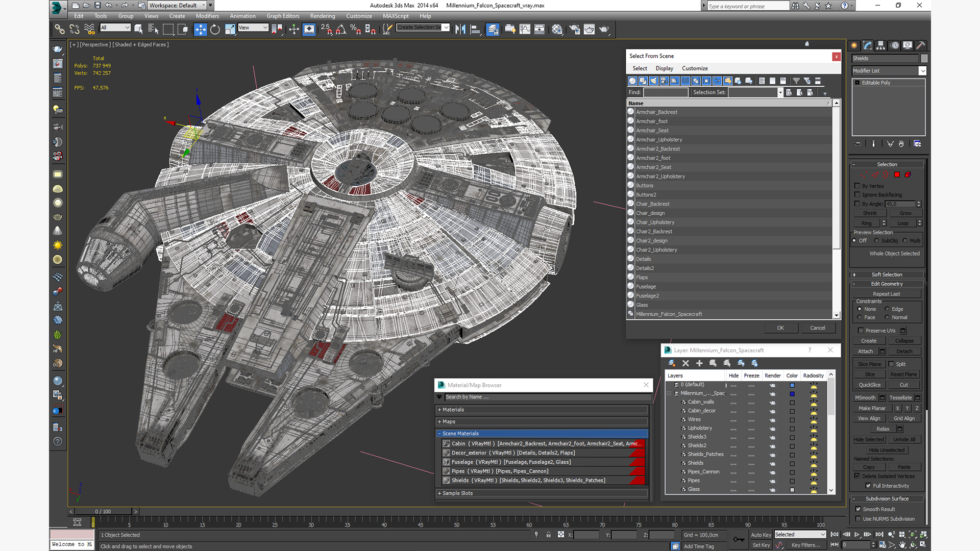
Task: Open the Utilities hammer panel tab
Action: 921,45
